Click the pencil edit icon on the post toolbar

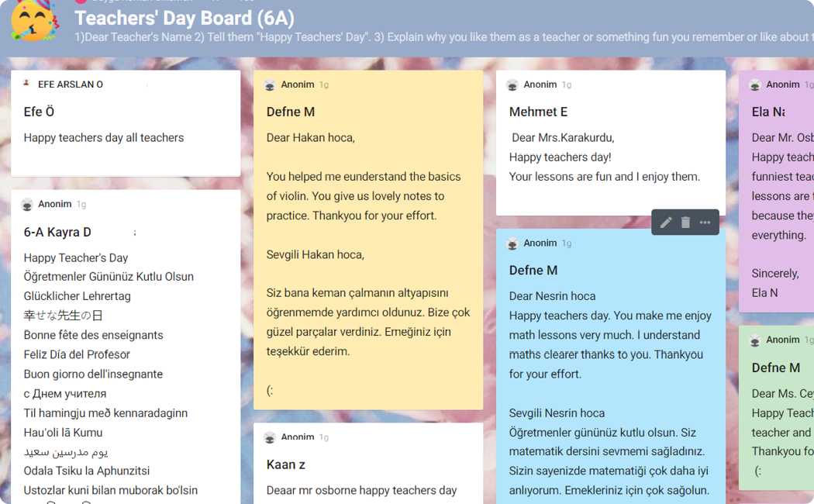(x=666, y=223)
